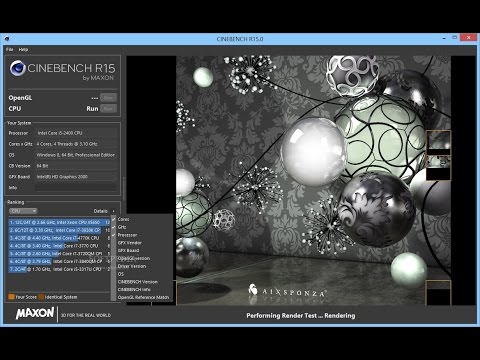Screen dimensions: 480x360
Task: Open the Help menu
Action: tap(23, 49)
